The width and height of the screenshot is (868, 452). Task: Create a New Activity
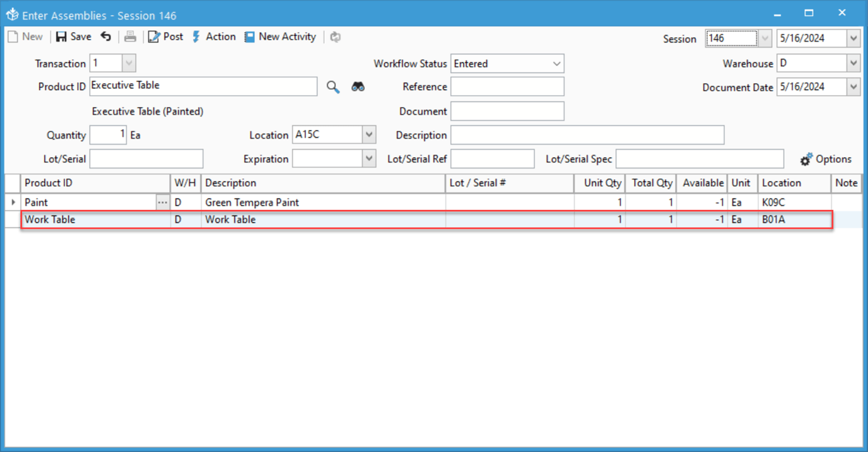pos(280,37)
